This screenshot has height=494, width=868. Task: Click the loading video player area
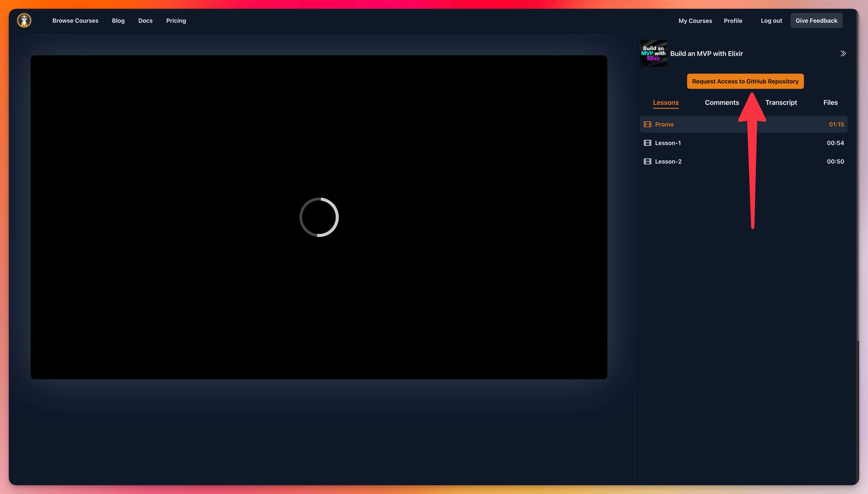[x=319, y=217]
